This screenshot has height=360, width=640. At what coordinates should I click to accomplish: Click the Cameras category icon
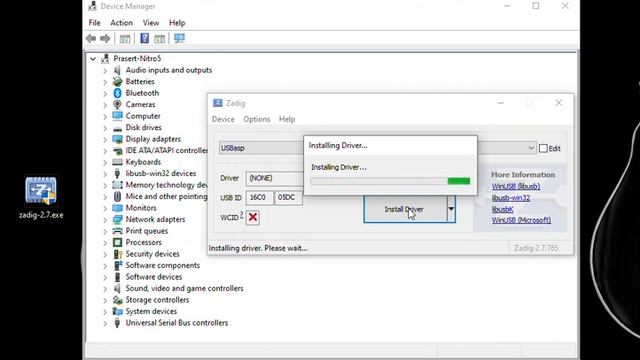(x=118, y=104)
